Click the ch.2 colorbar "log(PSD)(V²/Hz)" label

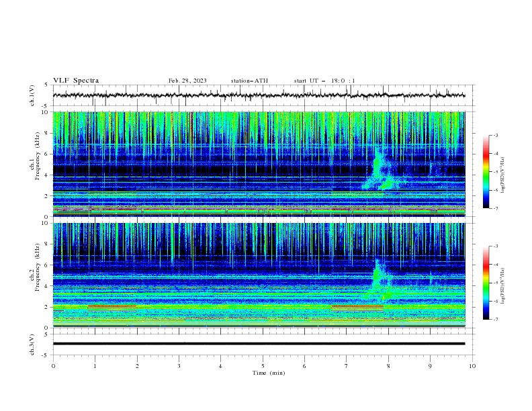(x=502, y=286)
